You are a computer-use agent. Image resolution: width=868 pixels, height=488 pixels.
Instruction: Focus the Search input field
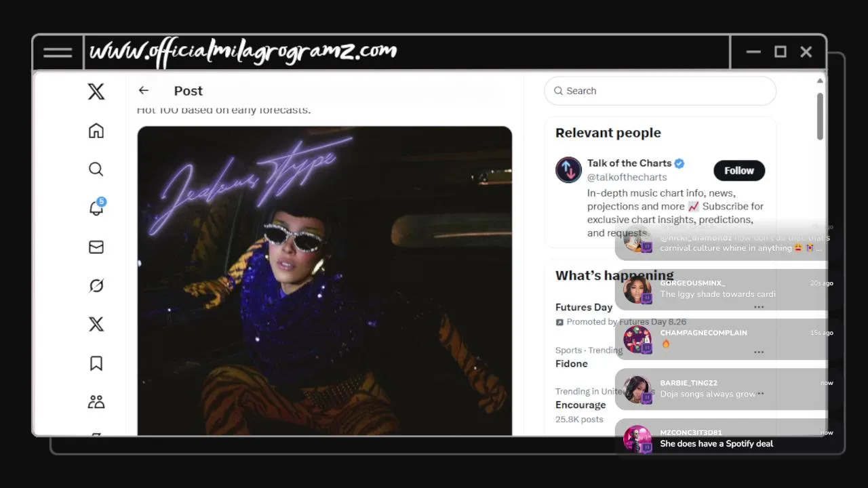point(660,91)
